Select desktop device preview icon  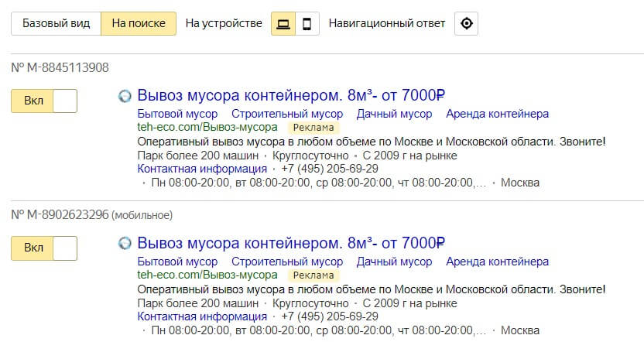pyautogui.click(x=283, y=24)
